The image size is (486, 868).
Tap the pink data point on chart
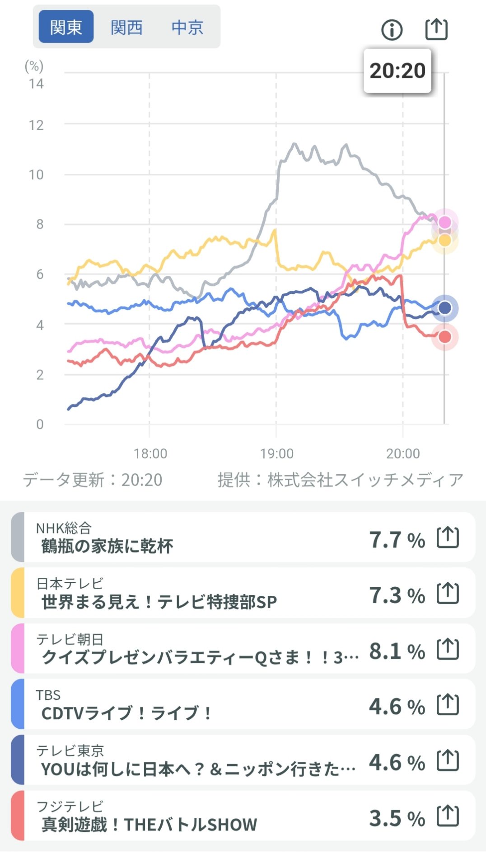tap(445, 222)
